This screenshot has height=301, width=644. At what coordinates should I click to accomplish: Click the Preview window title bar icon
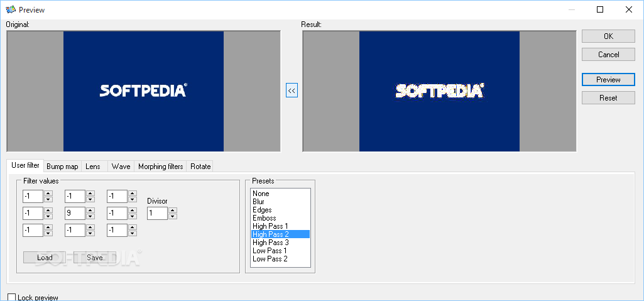[11, 9]
